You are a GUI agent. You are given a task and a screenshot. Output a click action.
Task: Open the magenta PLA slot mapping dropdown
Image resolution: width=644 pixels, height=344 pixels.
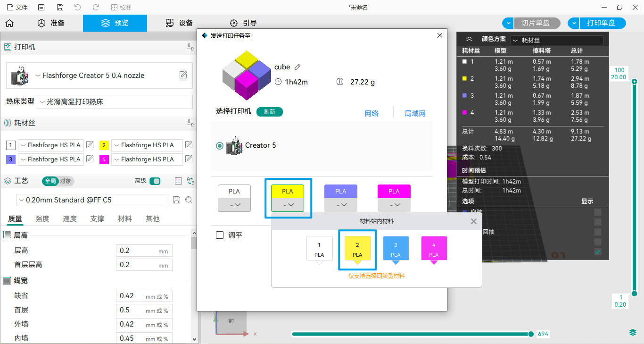(x=394, y=205)
